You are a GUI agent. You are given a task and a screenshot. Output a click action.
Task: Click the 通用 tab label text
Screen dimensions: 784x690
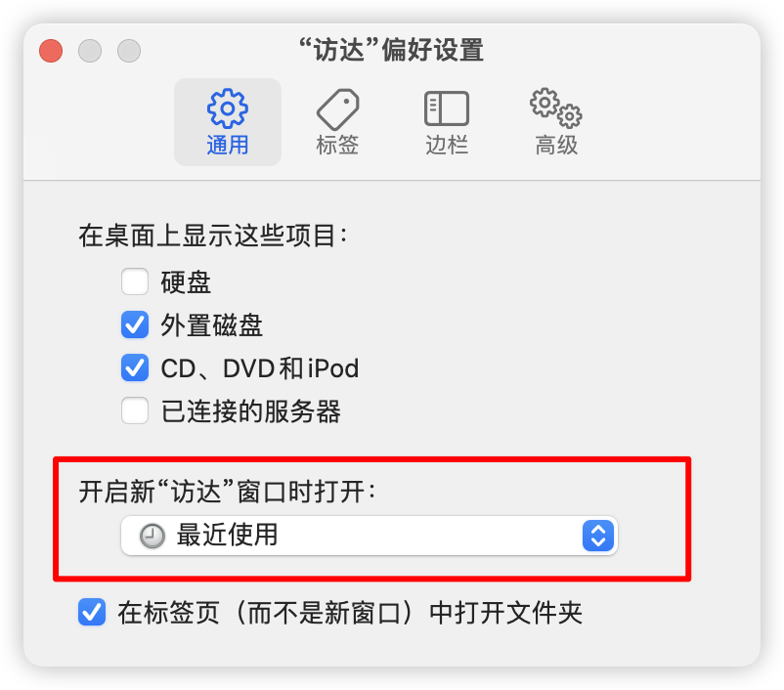[228, 145]
